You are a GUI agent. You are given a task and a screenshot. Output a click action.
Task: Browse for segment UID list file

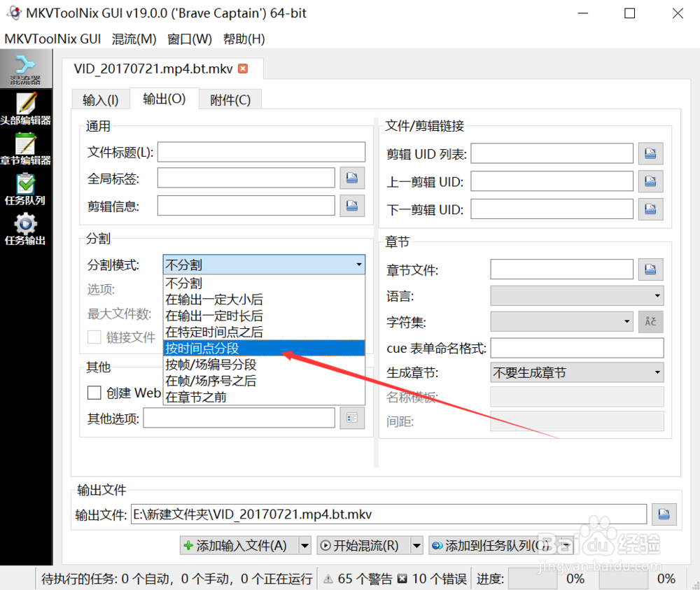click(650, 153)
